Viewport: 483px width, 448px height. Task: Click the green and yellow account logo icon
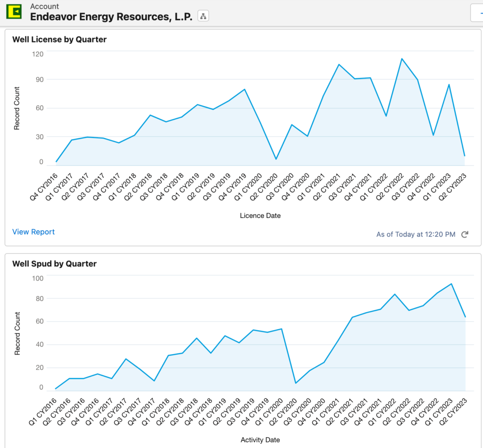coord(14,12)
